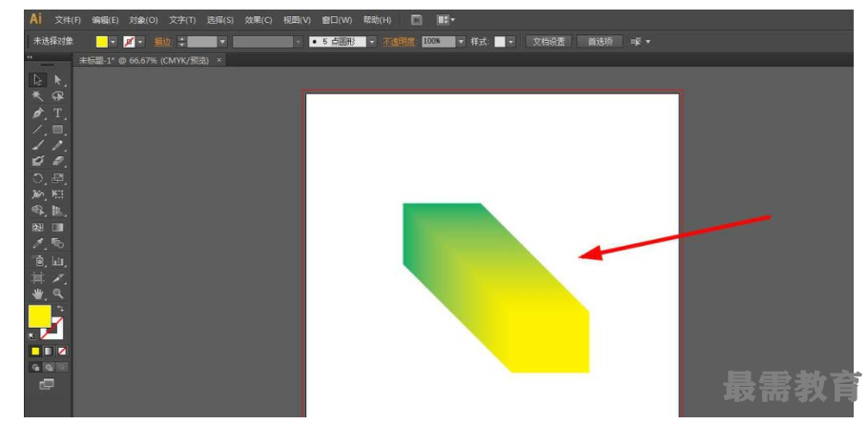The image size is (868, 424).
Task: Pick the Gradient tool
Action: [58, 227]
